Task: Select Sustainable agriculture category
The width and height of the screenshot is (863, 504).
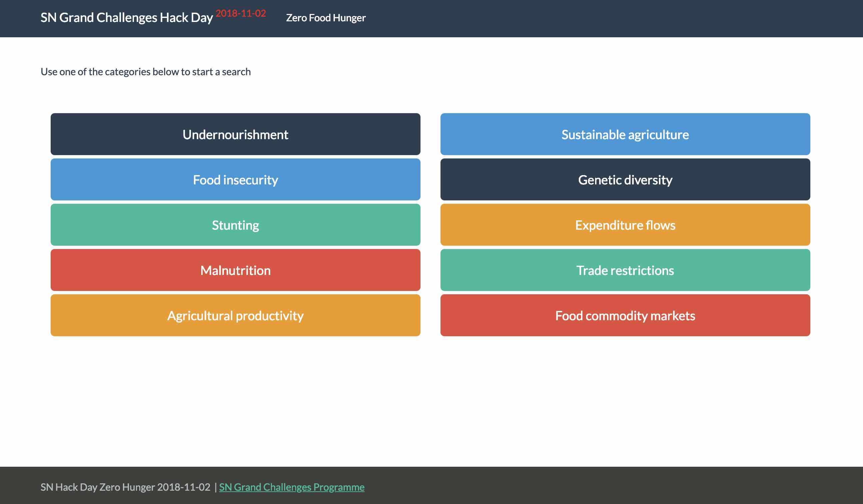Action: [625, 134]
